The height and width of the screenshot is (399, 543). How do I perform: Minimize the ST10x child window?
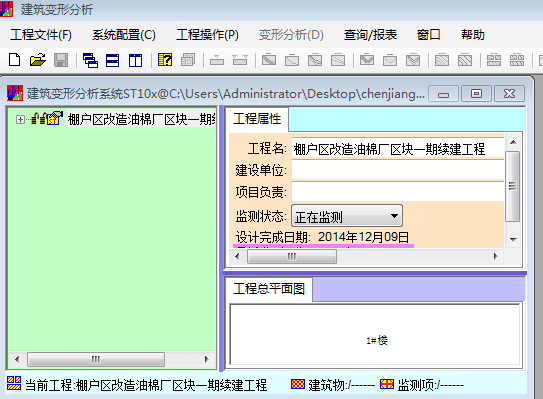443,94
